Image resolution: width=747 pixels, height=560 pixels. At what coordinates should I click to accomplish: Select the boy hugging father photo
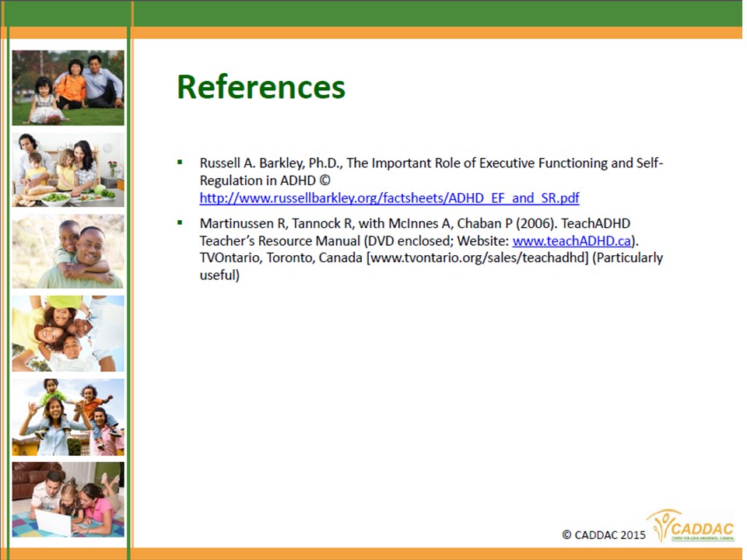point(68,251)
